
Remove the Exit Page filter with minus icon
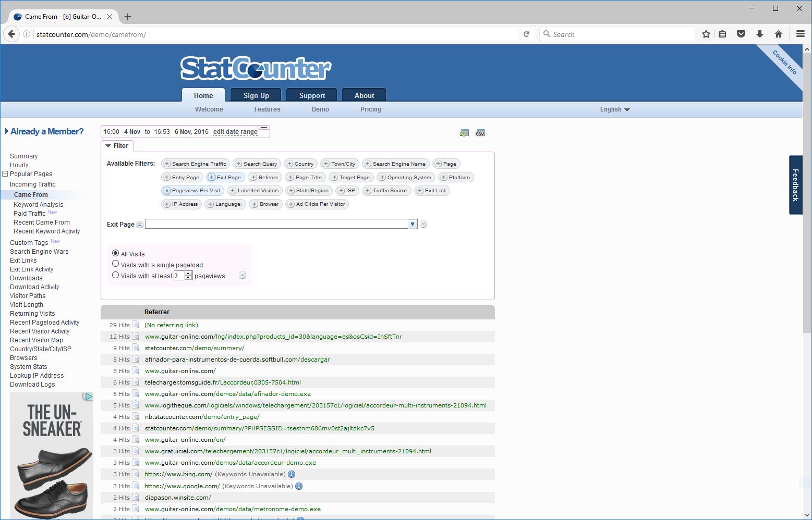(x=423, y=224)
